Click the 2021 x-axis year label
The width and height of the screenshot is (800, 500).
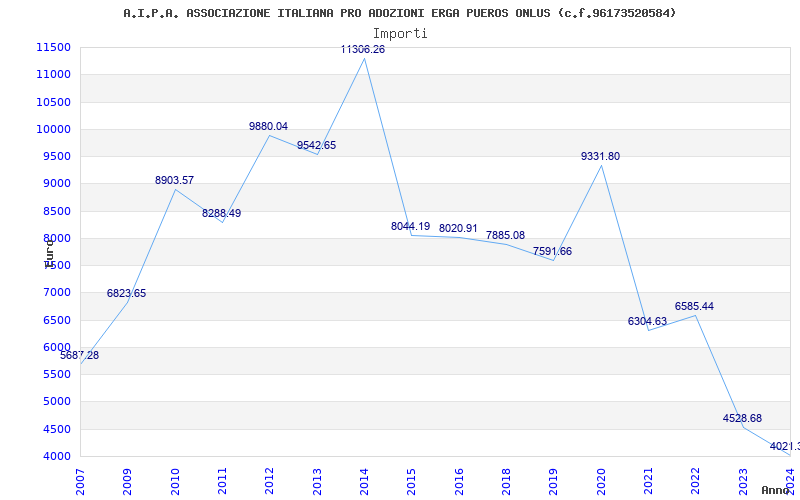[x=648, y=481]
